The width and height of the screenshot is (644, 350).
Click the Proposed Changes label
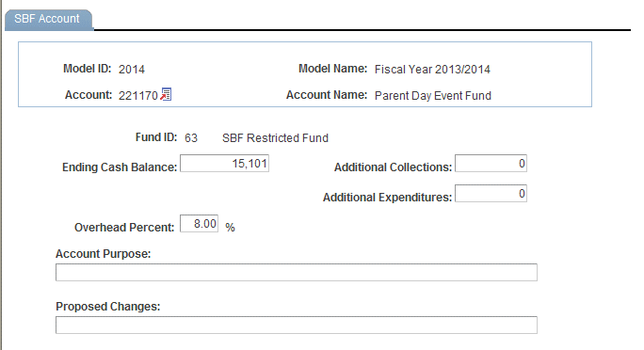[x=108, y=307]
